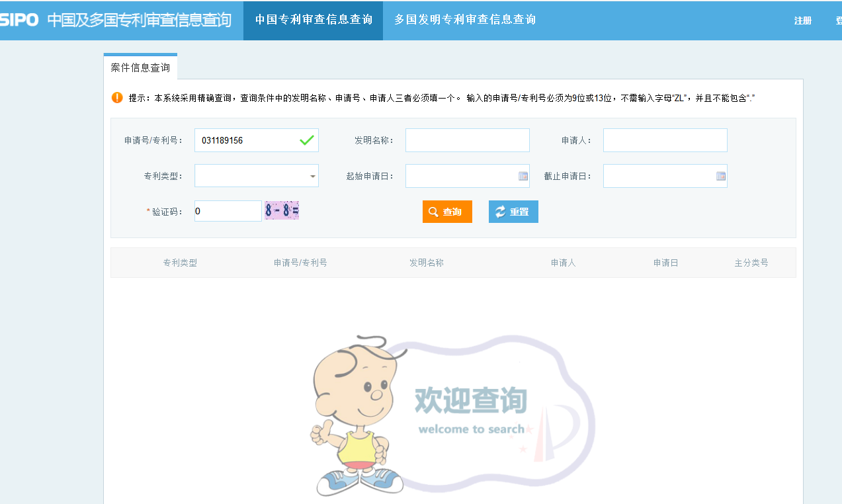
Task: Click into the 申请人 text field
Action: coord(665,140)
